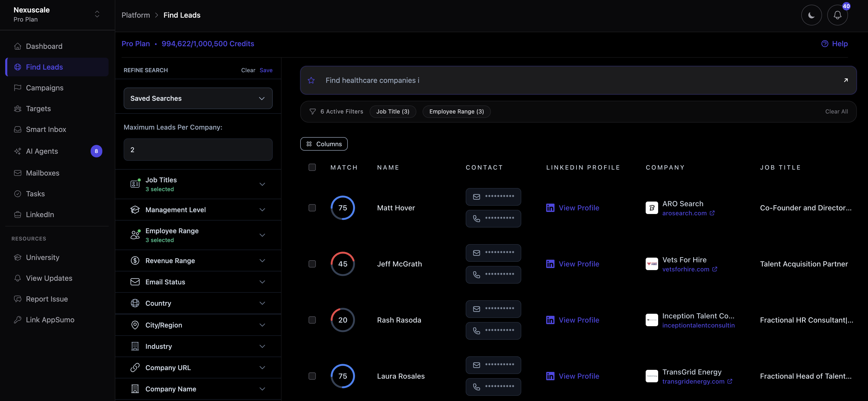The width and height of the screenshot is (868, 401).
Task: Click Clear All active filters
Action: click(x=836, y=111)
